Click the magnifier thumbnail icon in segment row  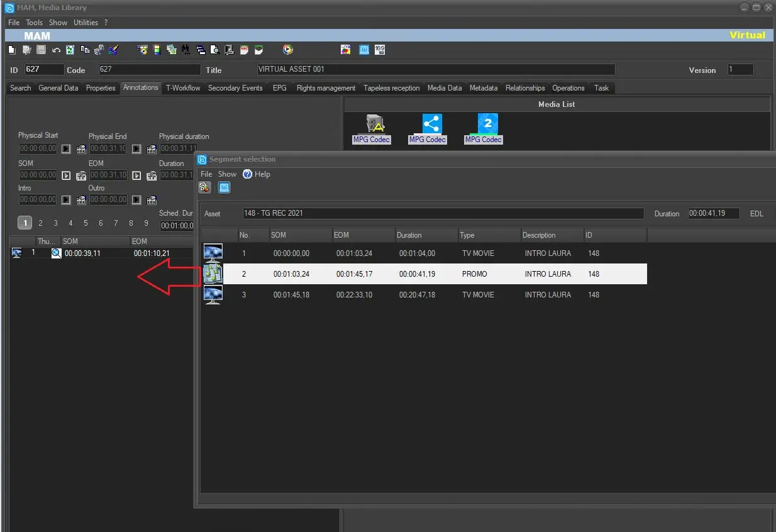point(56,253)
